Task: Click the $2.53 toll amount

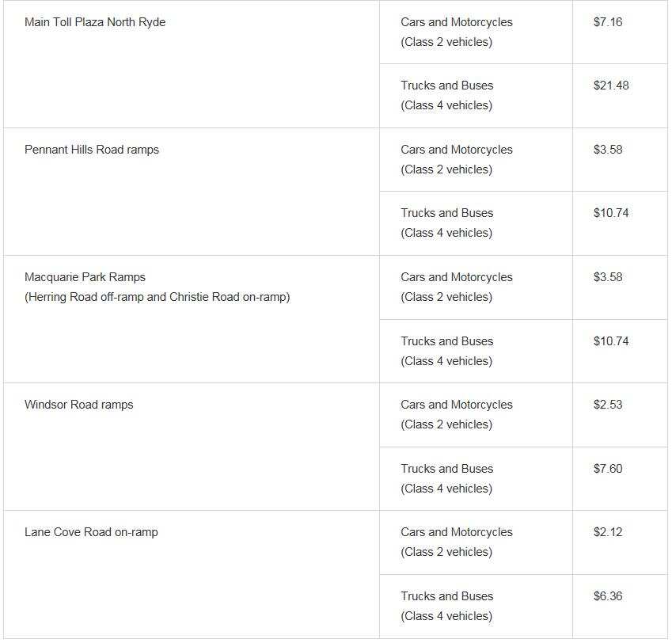Action: [608, 404]
